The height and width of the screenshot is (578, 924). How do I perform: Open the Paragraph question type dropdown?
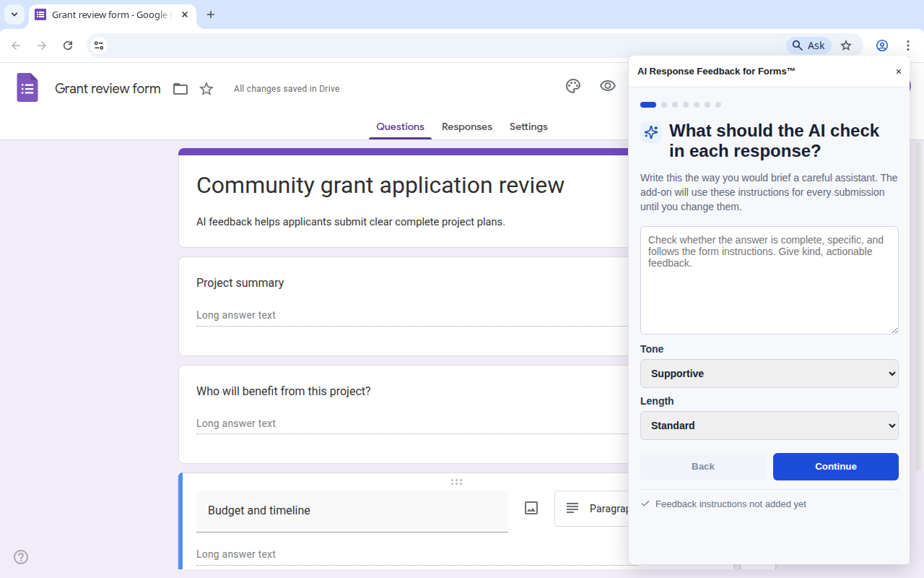tap(592, 509)
